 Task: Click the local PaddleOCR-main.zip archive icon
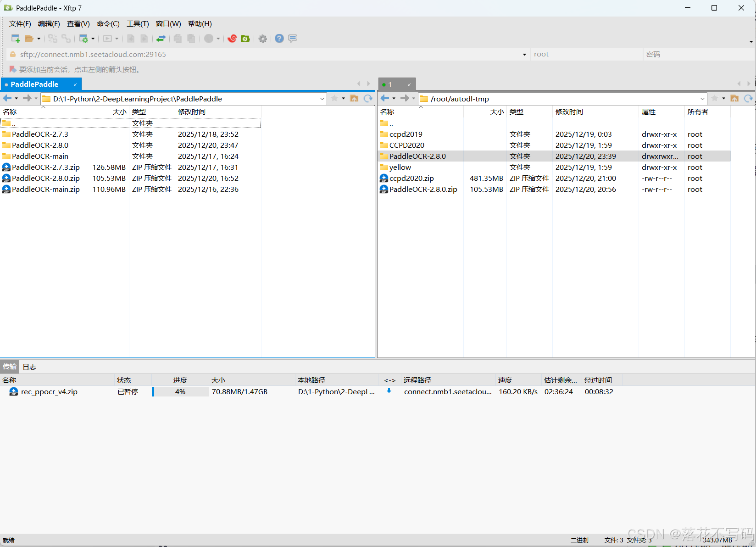(6, 189)
